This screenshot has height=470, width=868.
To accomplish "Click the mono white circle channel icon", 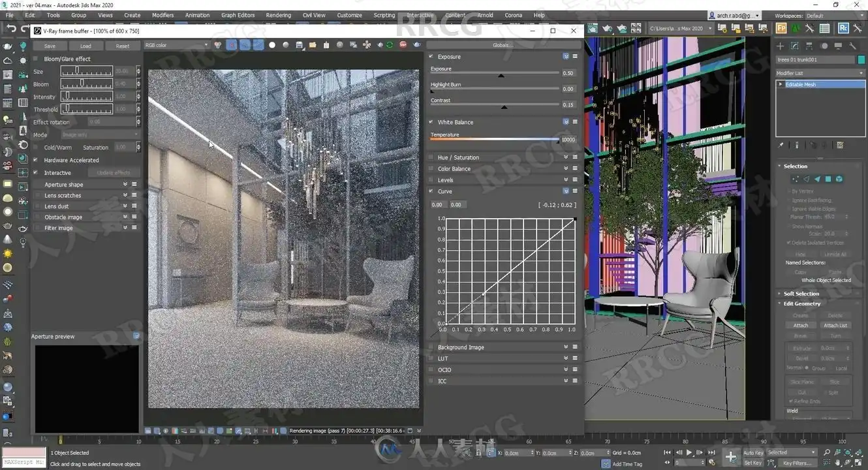I will pos(272,45).
